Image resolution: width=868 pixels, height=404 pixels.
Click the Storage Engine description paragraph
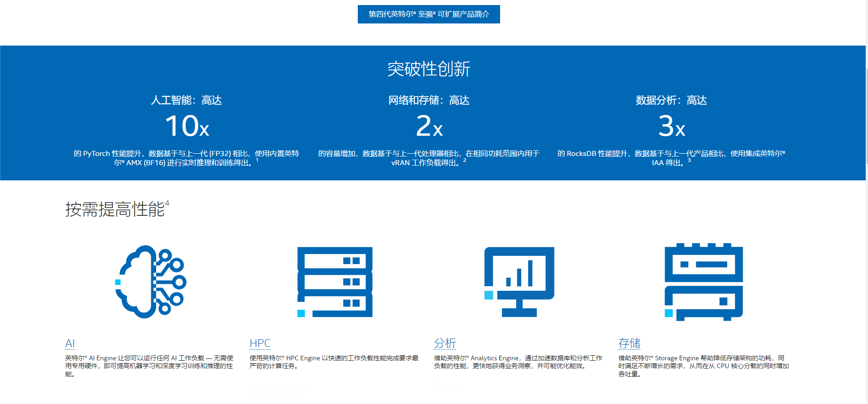click(x=704, y=366)
